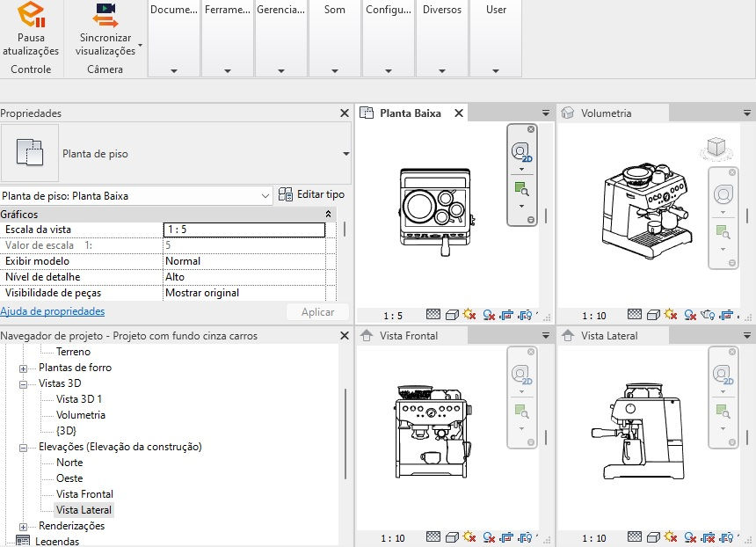Open the Ajuda de propriedades link
Image resolution: width=756 pixels, height=547 pixels.
click(53, 311)
